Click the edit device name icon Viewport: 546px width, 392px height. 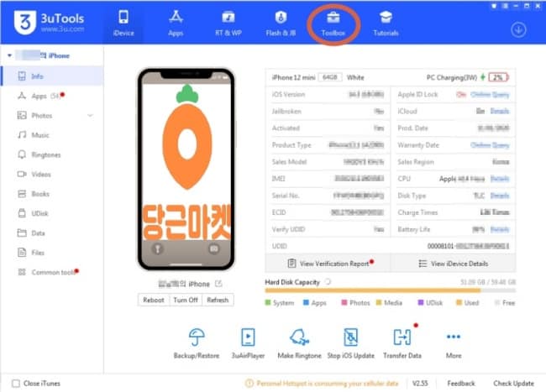coord(218,284)
